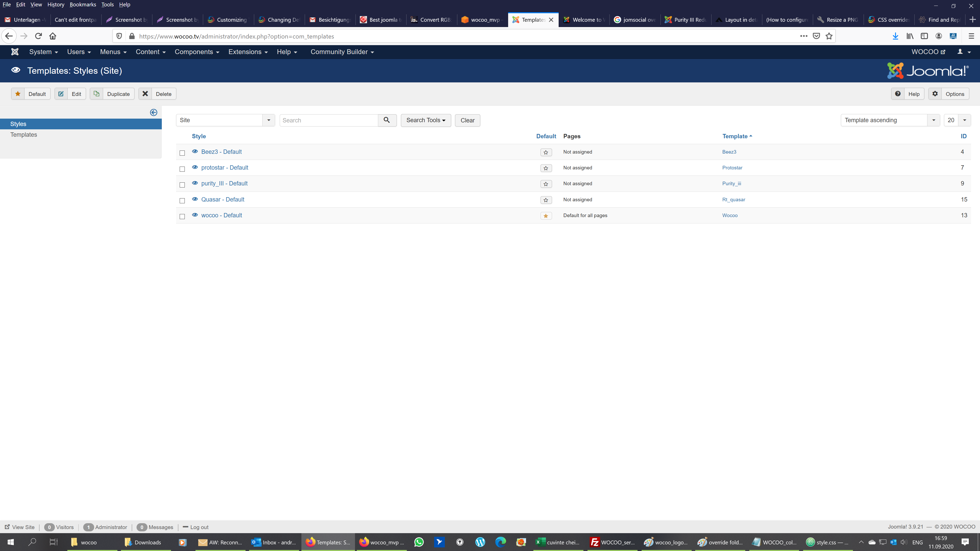Set Beez3 as default via star icon
Image resolution: width=980 pixels, height=551 pixels.
coord(546,152)
